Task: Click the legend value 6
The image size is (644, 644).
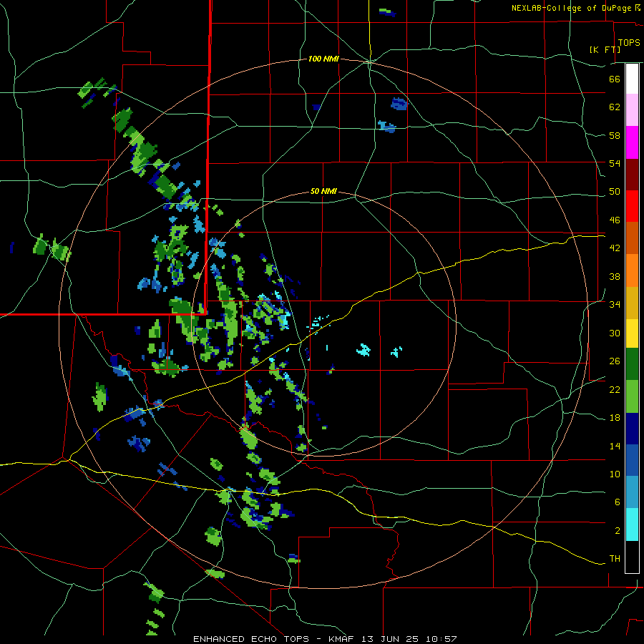Action: [618, 502]
